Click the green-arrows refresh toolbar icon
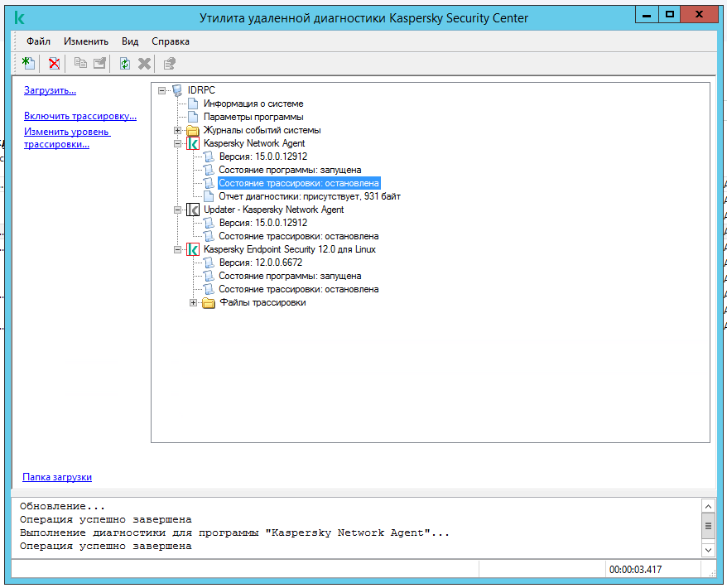This screenshot has width=727, height=588. (124, 63)
